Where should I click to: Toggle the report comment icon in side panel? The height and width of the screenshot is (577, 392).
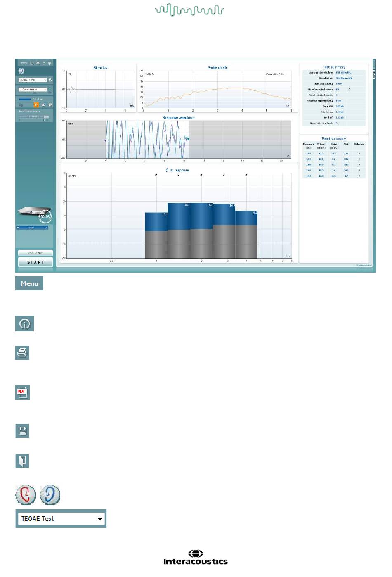50,105
